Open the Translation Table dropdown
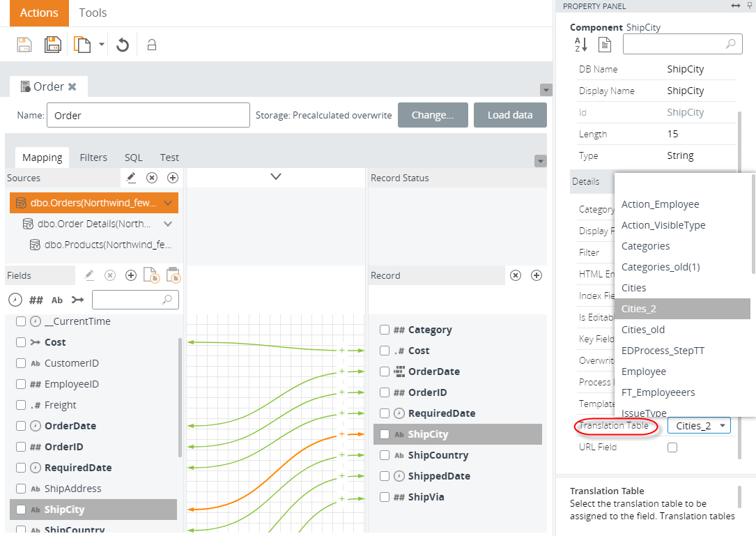Image resolution: width=756 pixels, height=536 pixels. 723,426
